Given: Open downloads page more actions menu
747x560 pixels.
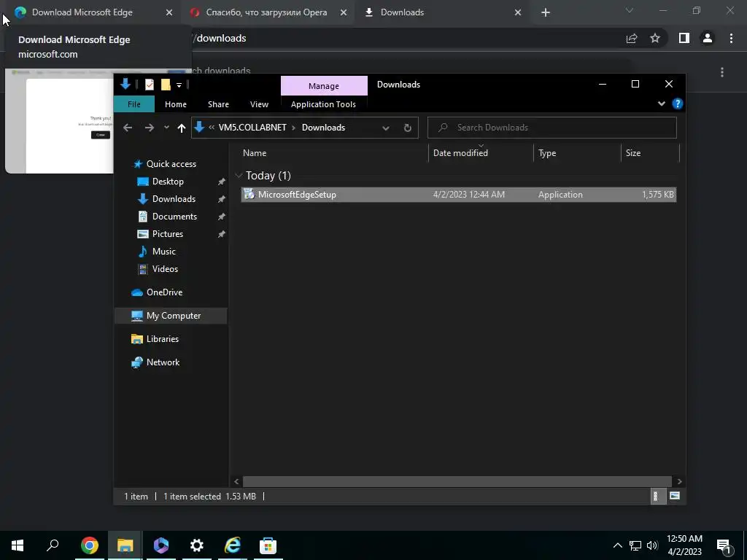Looking at the screenshot, I should (722, 72).
